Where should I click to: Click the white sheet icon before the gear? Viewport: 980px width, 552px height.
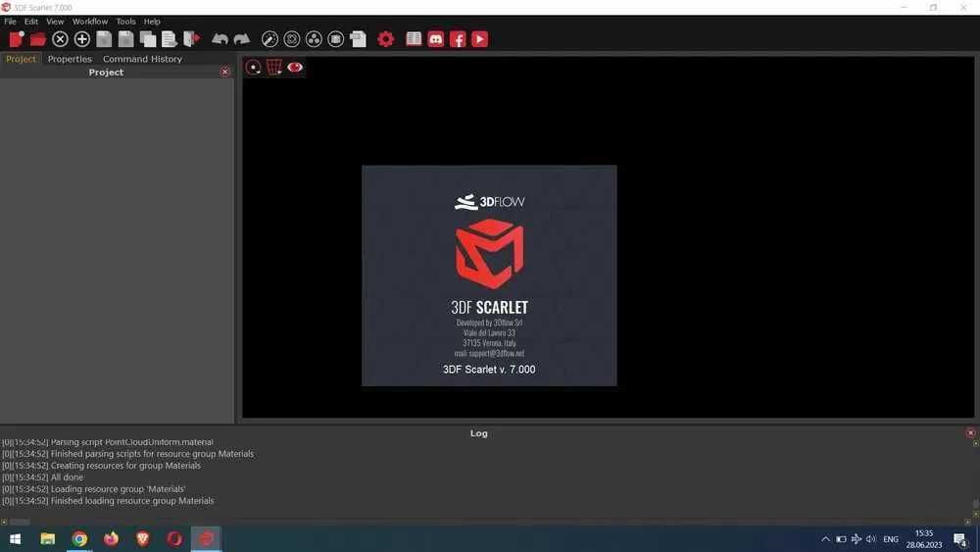[x=358, y=39]
